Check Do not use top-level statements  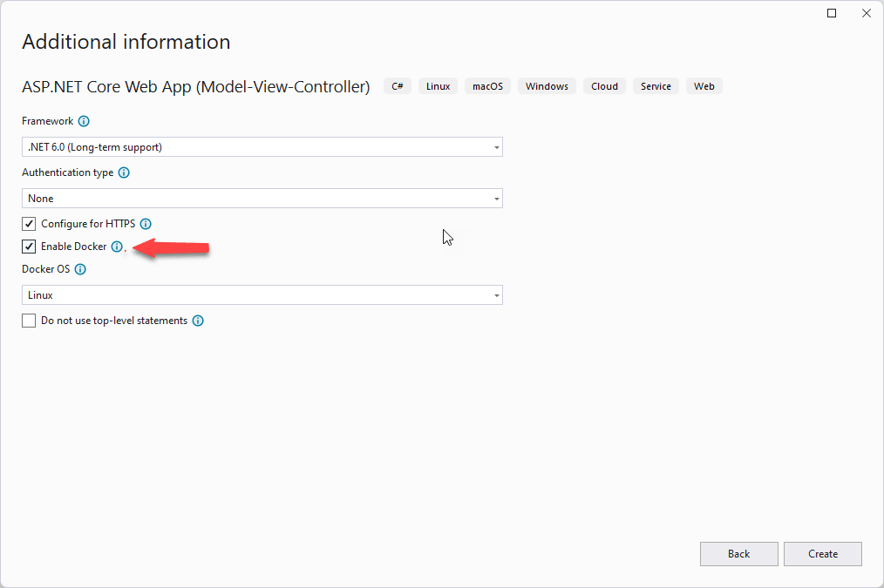point(29,321)
